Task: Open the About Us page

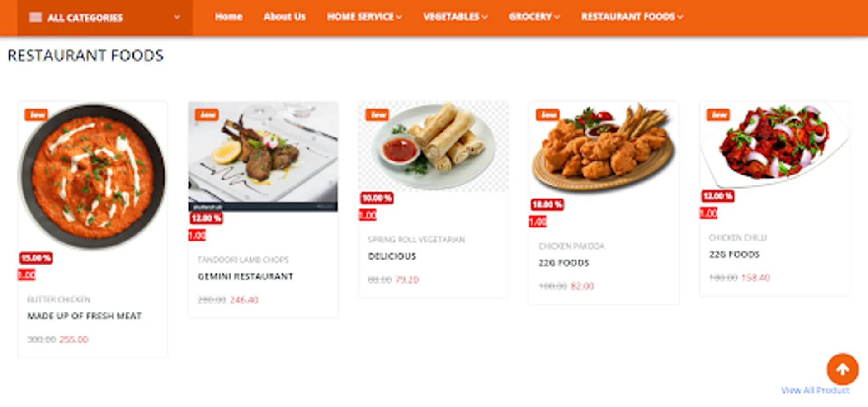Action: tap(284, 17)
